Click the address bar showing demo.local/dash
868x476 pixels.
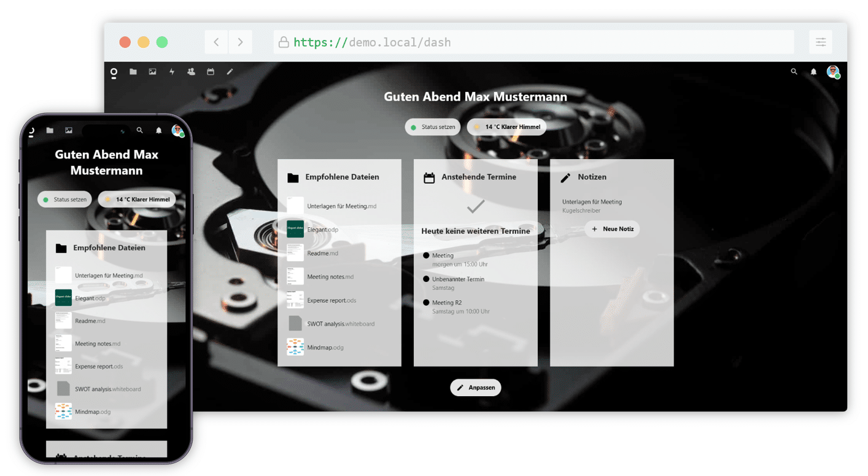point(533,42)
